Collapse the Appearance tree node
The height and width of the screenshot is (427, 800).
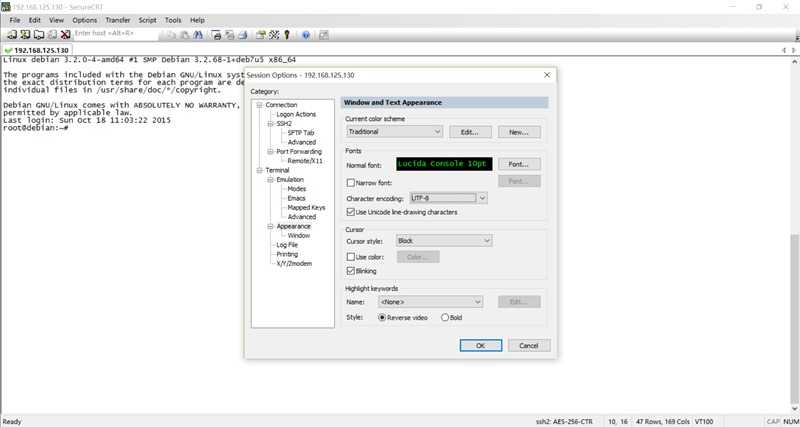(x=270, y=226)
